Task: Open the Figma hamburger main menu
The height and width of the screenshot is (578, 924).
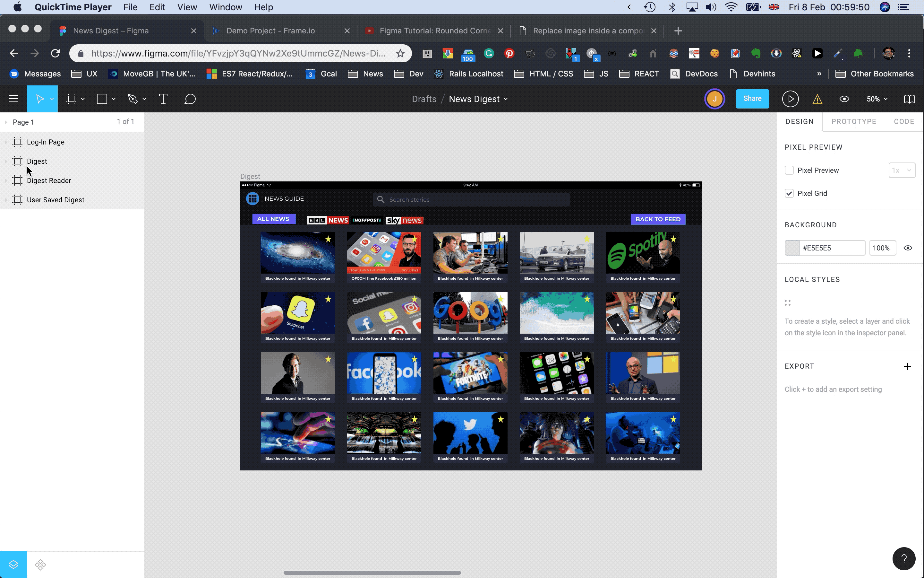Action: click(x=13, y=99)
